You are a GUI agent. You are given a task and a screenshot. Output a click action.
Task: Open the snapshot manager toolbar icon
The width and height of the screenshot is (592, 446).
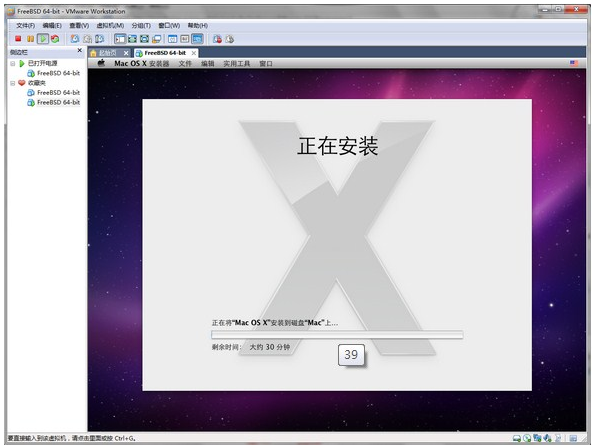click(x=100, y=39)
